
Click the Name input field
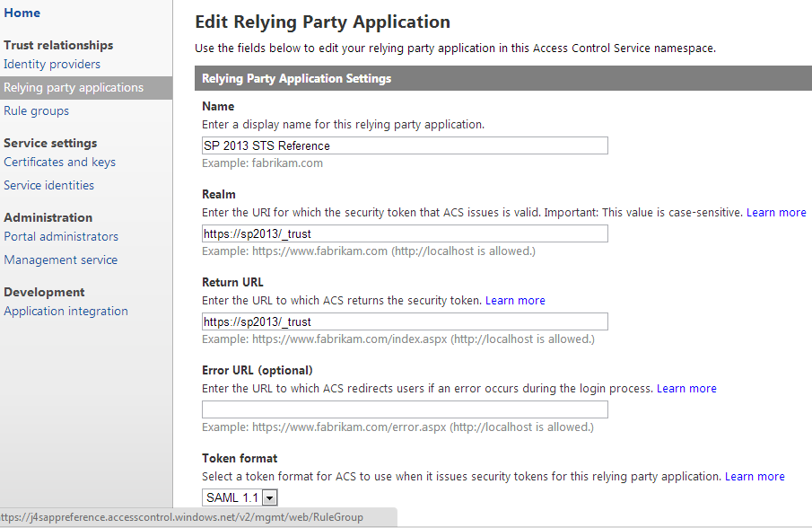pos(405,145)
